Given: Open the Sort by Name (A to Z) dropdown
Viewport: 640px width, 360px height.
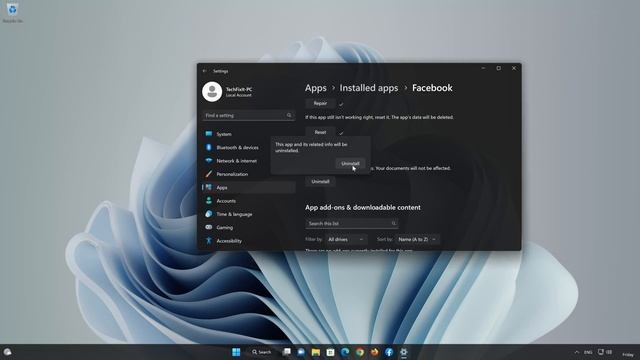Looking at the screenshot, I should 417,240.
